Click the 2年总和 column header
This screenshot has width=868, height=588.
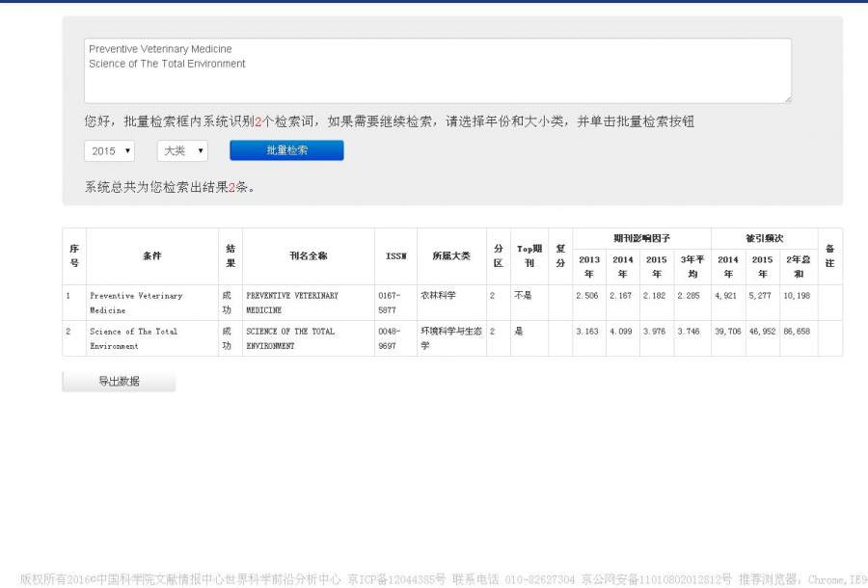tap(799, 267)
